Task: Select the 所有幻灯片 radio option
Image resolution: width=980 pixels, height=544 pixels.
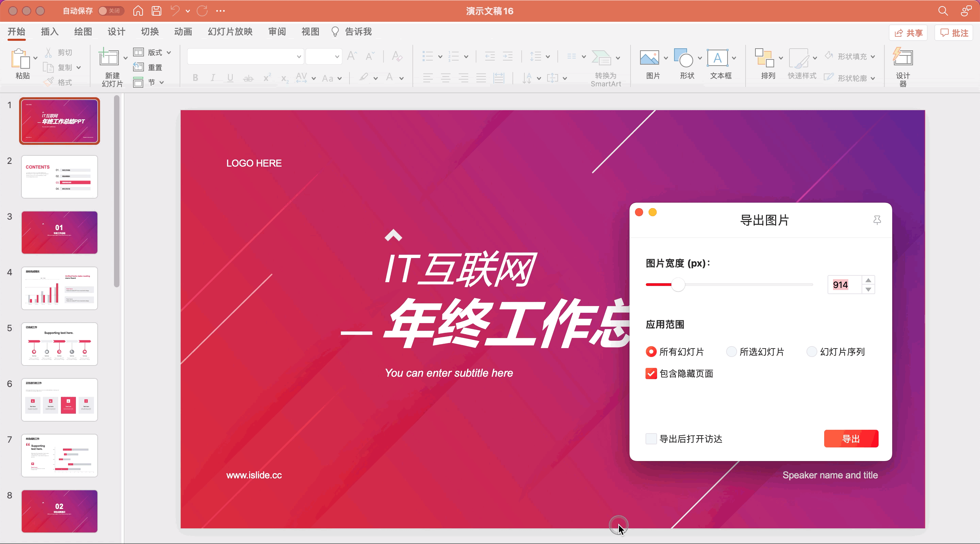Action: (x=651, y=352)
